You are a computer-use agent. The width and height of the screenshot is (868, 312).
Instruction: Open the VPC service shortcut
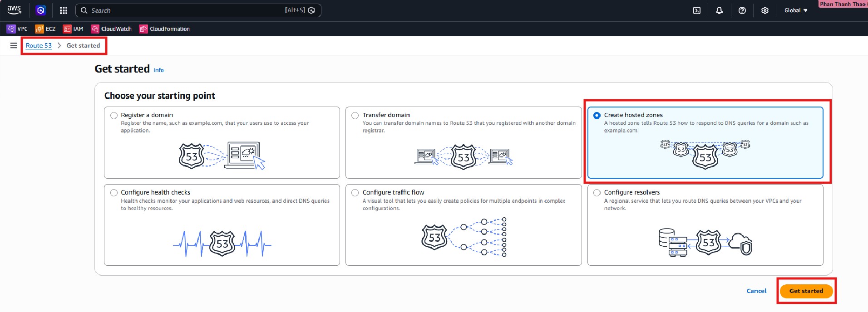[x=17, y=29]
